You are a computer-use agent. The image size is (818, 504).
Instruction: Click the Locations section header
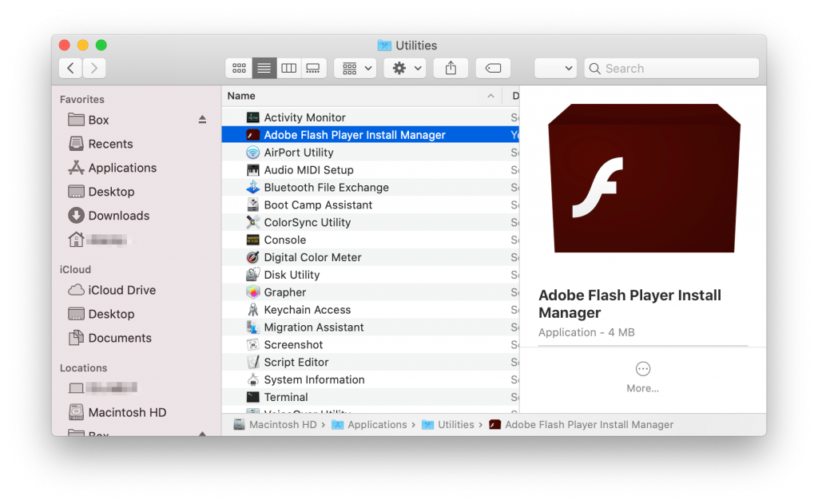(x=83, y=368)
